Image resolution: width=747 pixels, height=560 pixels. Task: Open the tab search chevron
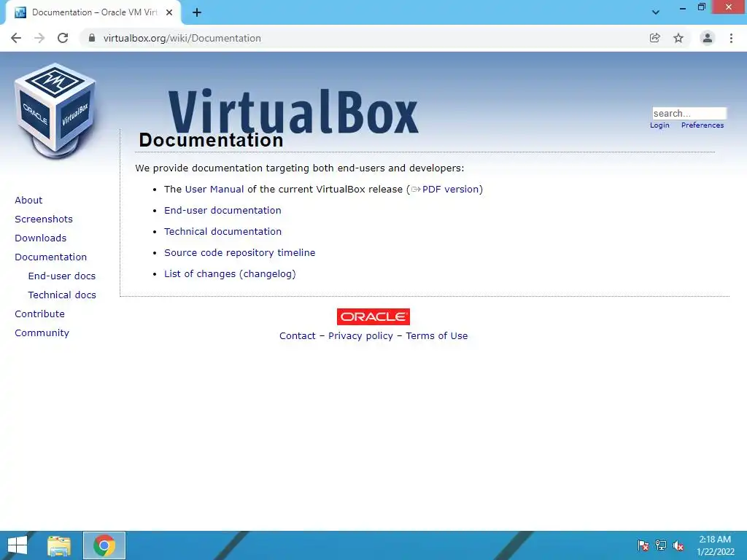[656, 13]
